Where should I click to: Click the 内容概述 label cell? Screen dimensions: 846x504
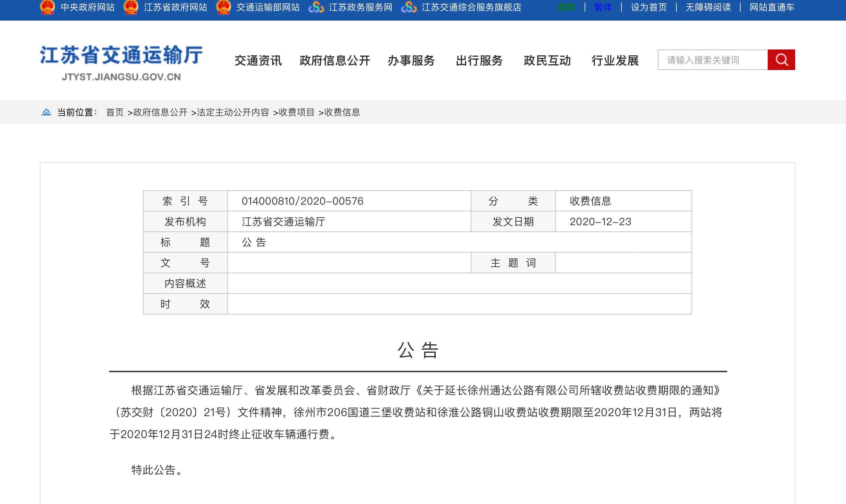185,283
